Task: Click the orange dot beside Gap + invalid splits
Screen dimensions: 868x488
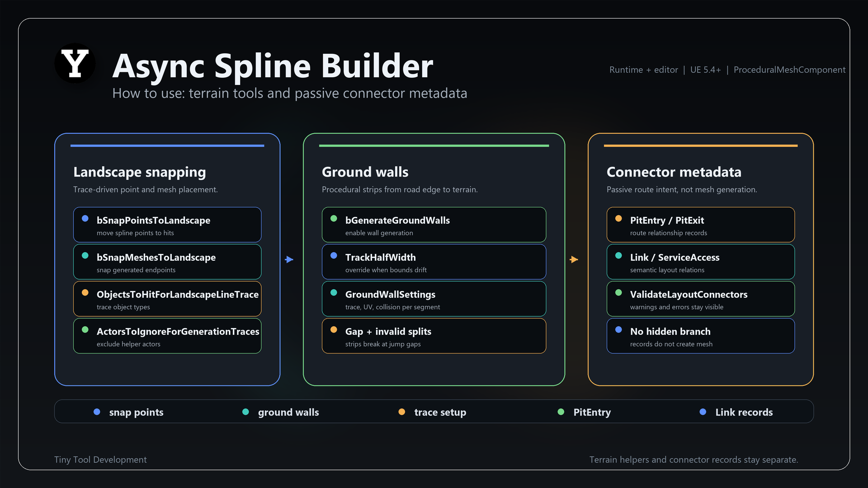Action: point(334,329)
